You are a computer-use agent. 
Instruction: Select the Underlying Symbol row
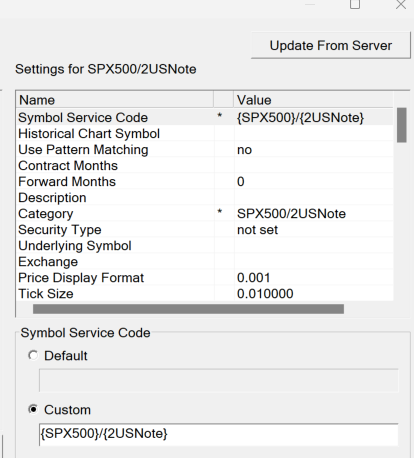[205, 246]
